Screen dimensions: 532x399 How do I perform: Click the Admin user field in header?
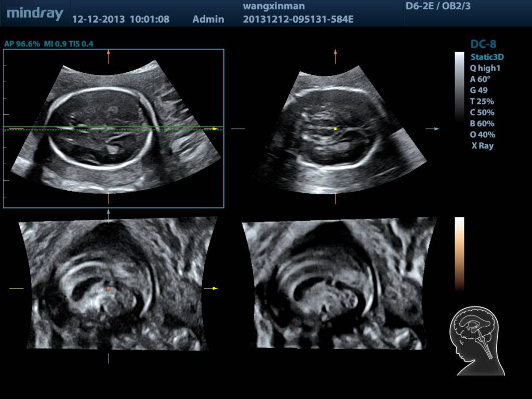208,19
